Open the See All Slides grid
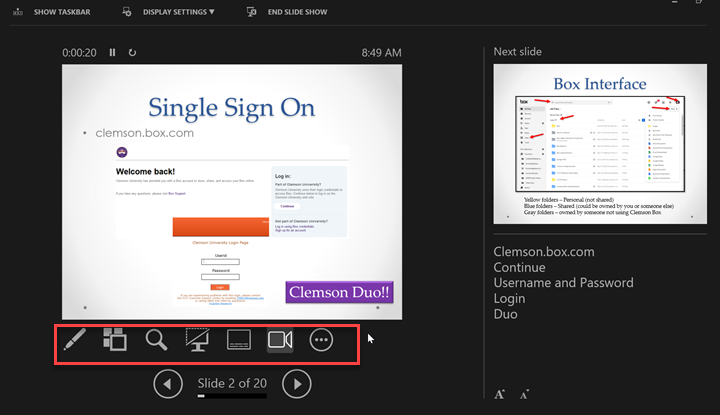This screenshot has height=415, width=720. 114,340
